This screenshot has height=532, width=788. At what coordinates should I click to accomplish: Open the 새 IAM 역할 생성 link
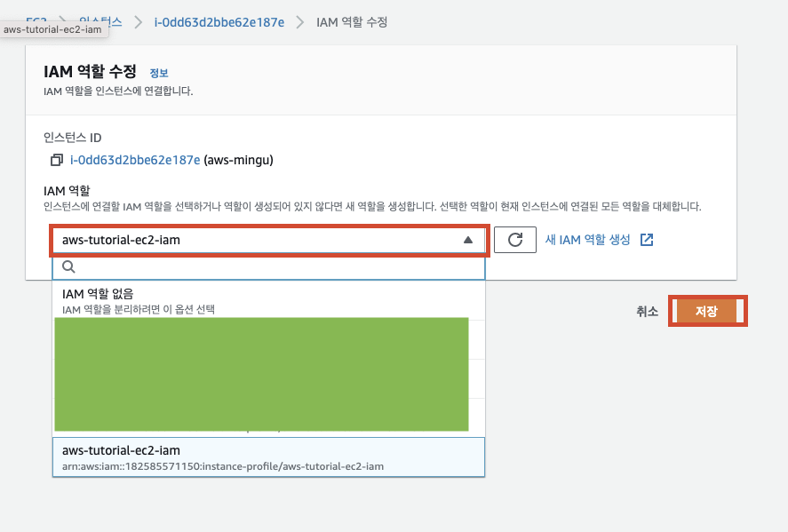tap(587, 240)
